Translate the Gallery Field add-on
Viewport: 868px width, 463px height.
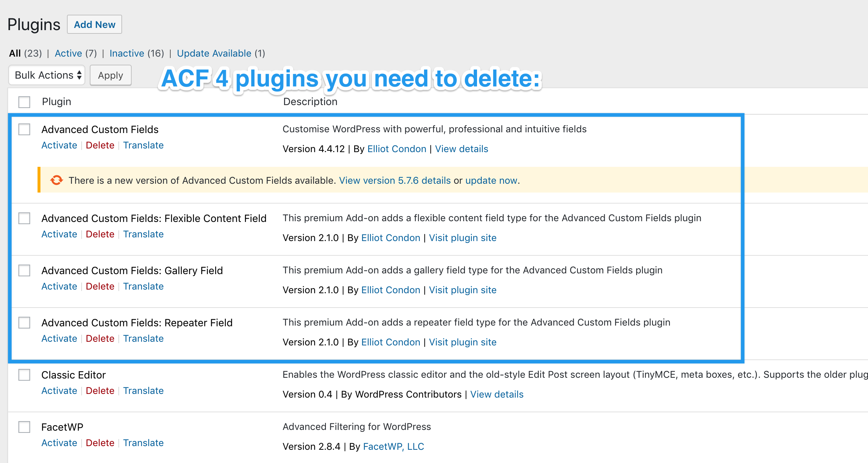coord(143,287)
